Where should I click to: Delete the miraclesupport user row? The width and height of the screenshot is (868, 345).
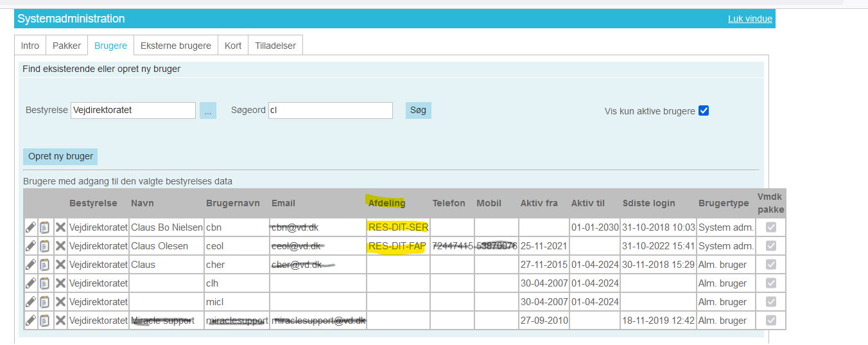coord(60,321)
